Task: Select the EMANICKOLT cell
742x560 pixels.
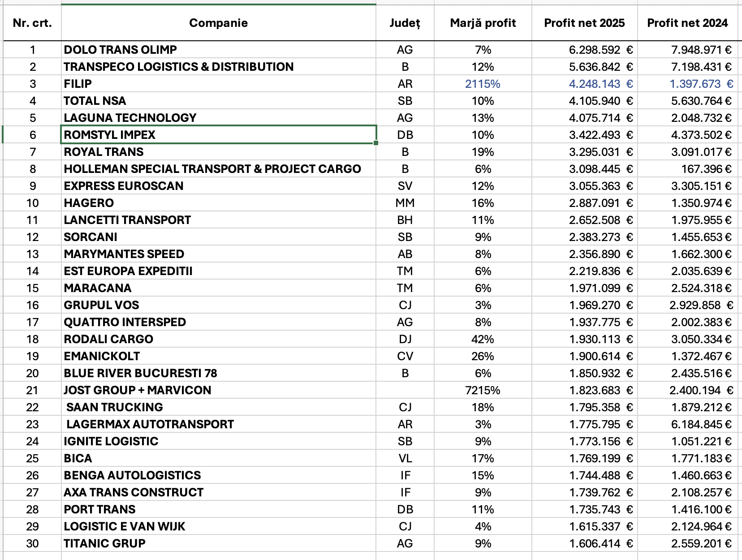Action: coord(219,356)
